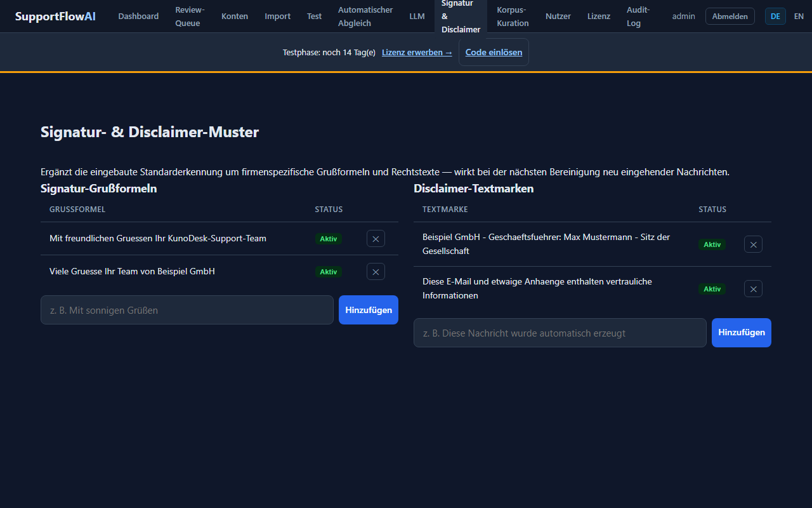Viewport: 812px width, 508px height.
Task: Click the Aktiv badge for 'Viele Gruesse' greeting
Action: (x=329, y=272)
